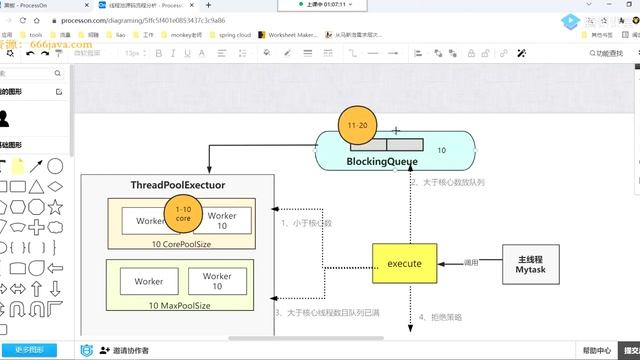Open the Help Center link
Screen dimensions: 640x360
tap(597, 350)
